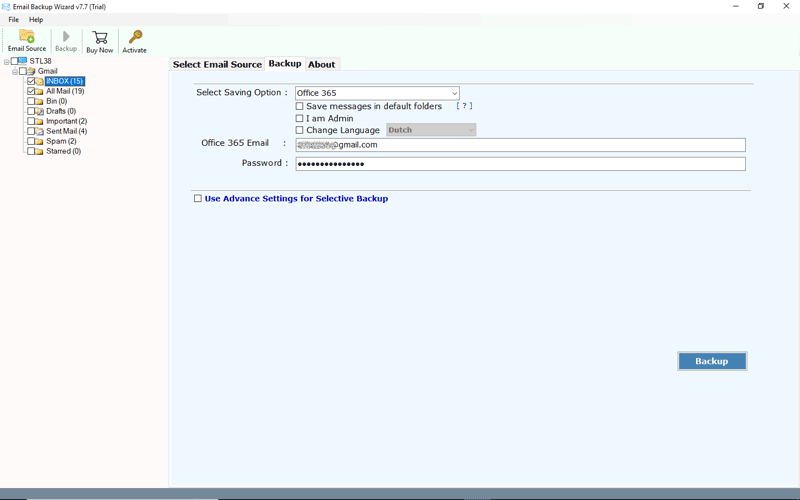The height and width of the screenshot is (500, 800).
Task: Click the Office 365 Email field
Action: point(520,145)
